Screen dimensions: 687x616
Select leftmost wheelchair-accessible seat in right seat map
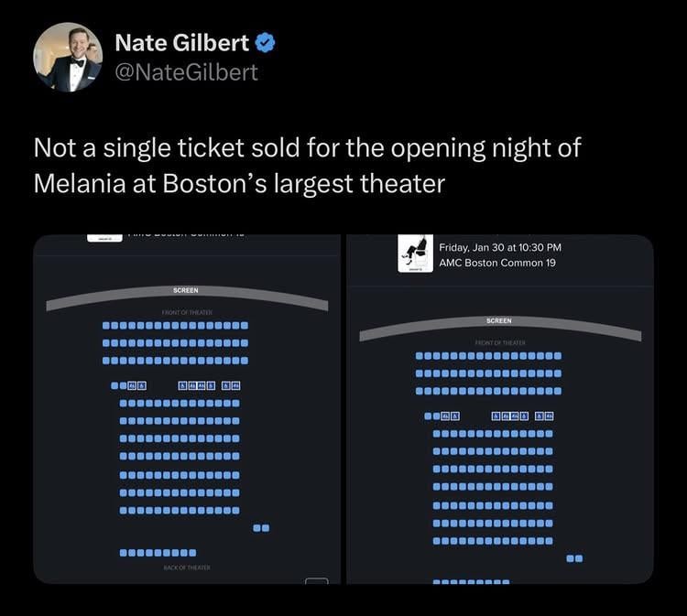point(444,416)
